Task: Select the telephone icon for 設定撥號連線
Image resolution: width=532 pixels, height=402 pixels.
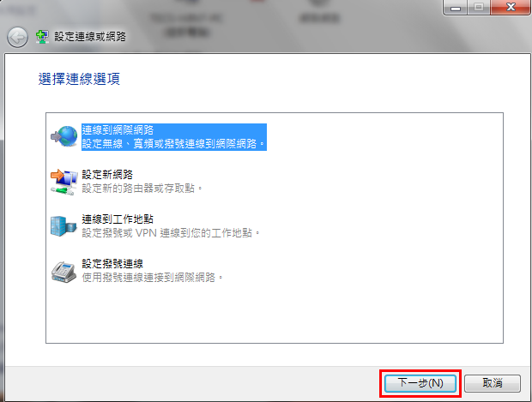Action: (x=63, y=272)
